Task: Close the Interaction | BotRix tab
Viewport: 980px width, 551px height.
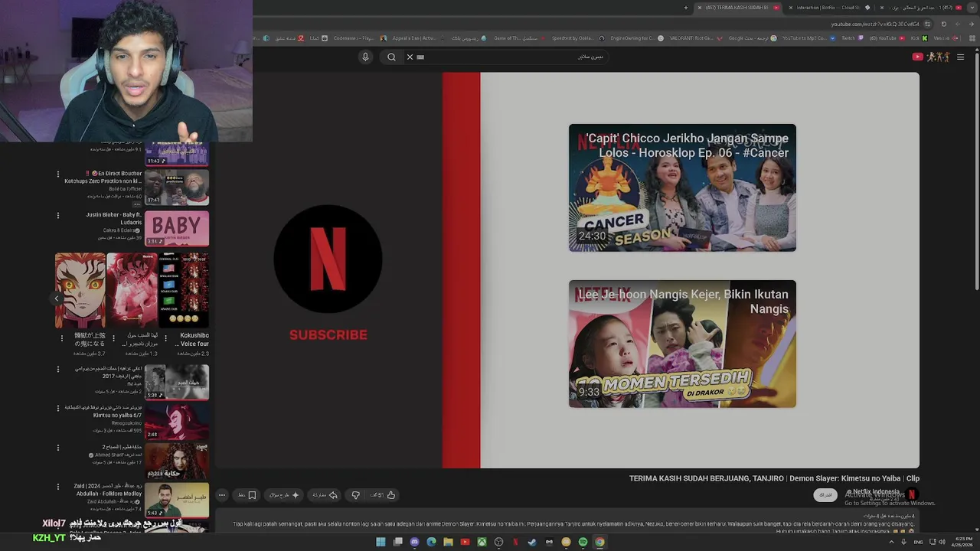Action: coord(791,8)
